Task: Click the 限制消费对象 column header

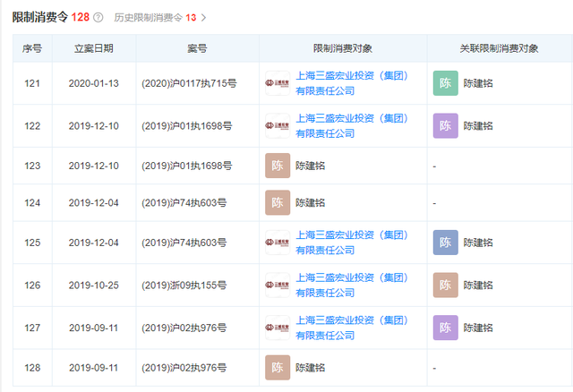Action: tap(343, 48)
